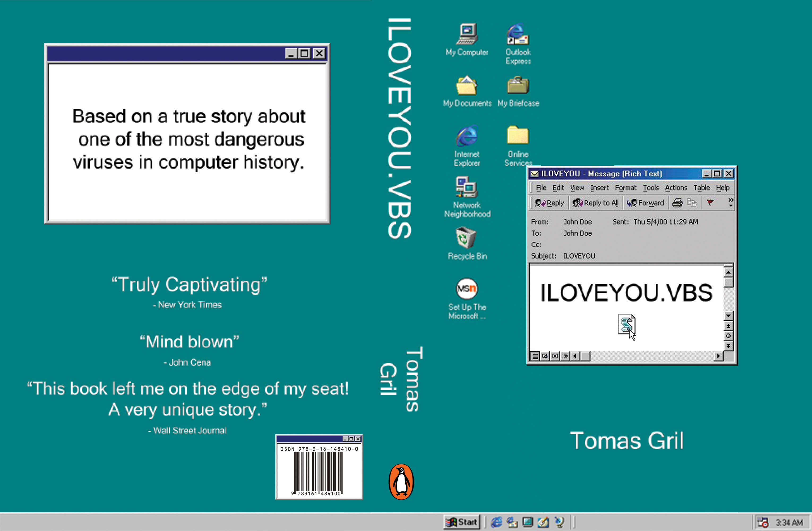The height and width of the screenshot is (531, 812).
Task: Click the red flag follow-up icon
Action: [x=710, y=203]
